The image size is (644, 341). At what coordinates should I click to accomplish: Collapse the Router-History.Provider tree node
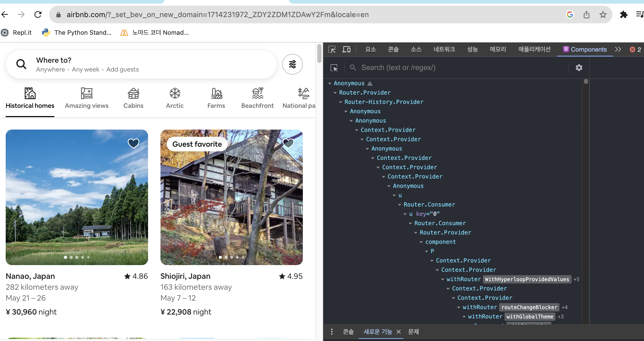pyautogui.click(x=340, y=102)
